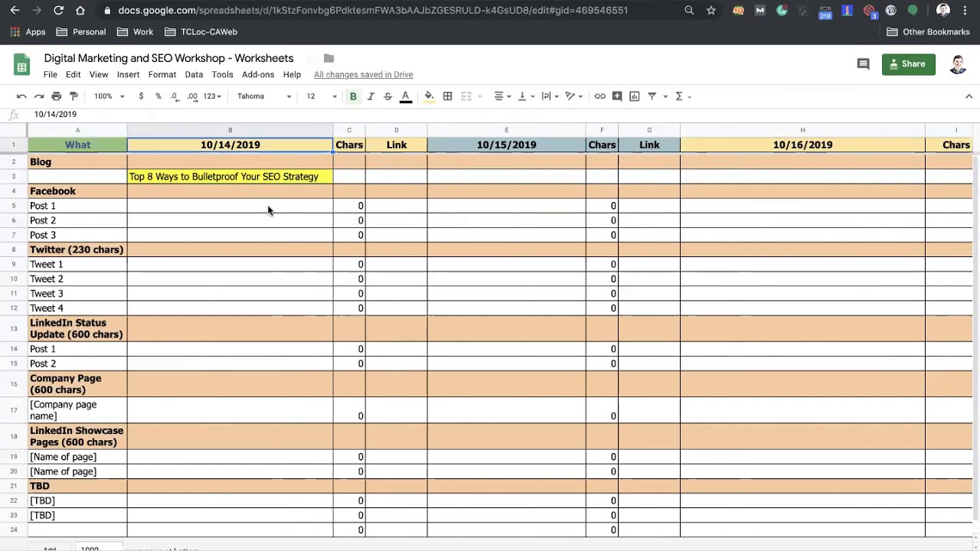Viewport: 980px width, 551px height.
Task: Click the Undo icon in the toolbar
Action: (21, 96)
